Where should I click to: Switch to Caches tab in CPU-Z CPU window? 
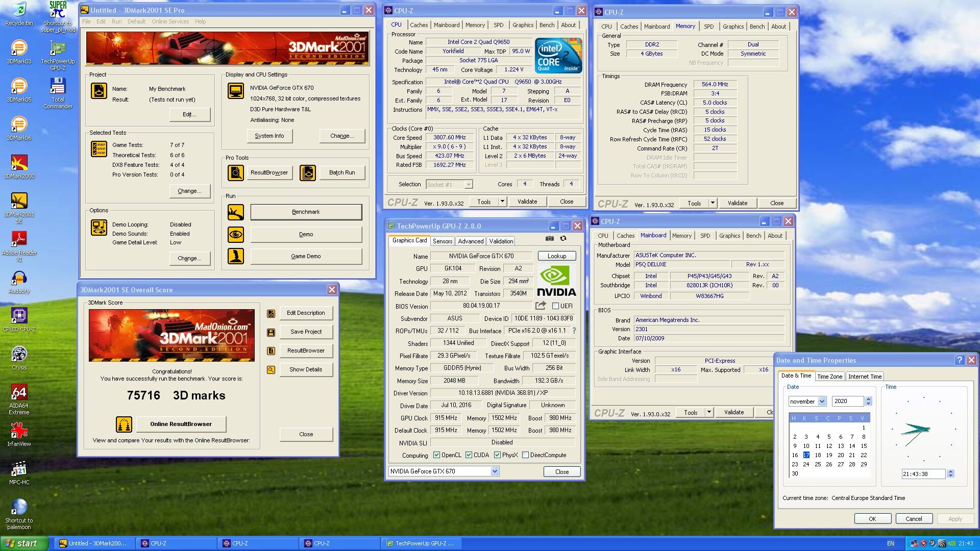[419, 25]
